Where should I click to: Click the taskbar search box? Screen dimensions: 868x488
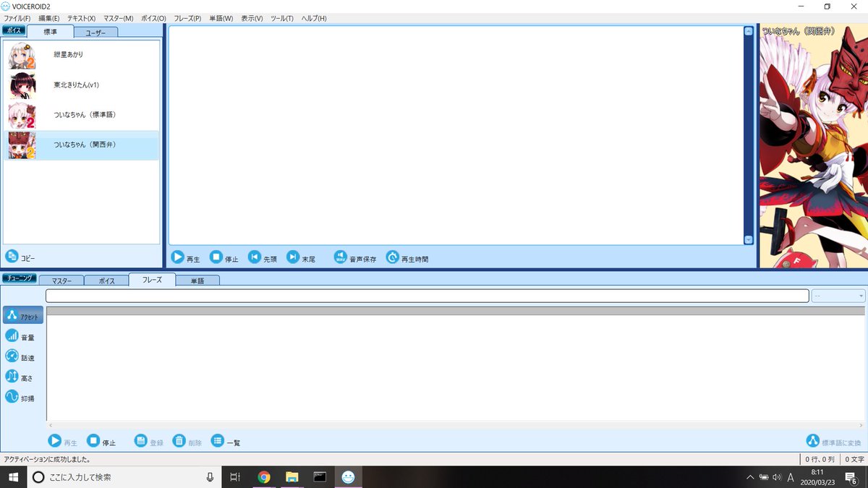click(124, 477)
